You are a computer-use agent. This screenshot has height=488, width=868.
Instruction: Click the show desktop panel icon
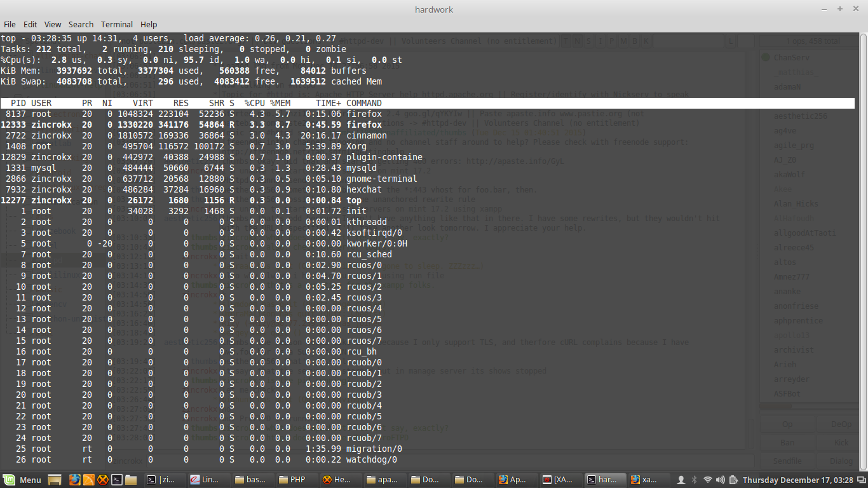point(55,480)
